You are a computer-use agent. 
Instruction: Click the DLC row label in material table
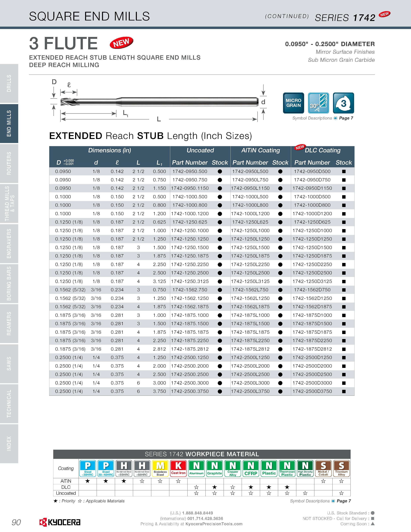66,487
